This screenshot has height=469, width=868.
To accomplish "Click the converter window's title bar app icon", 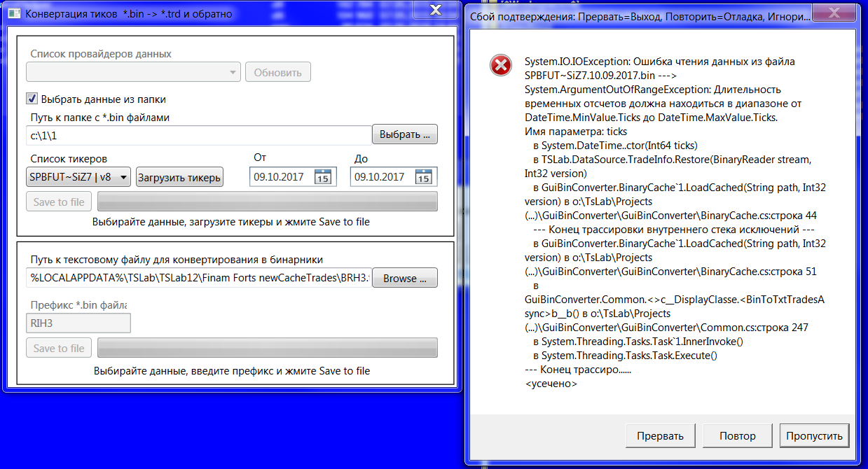I will [x=14, y=13].
